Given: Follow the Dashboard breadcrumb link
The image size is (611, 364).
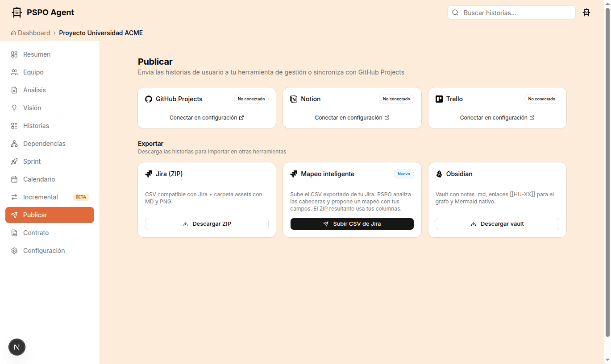Looking at the screenshot, I should [33, 33].
